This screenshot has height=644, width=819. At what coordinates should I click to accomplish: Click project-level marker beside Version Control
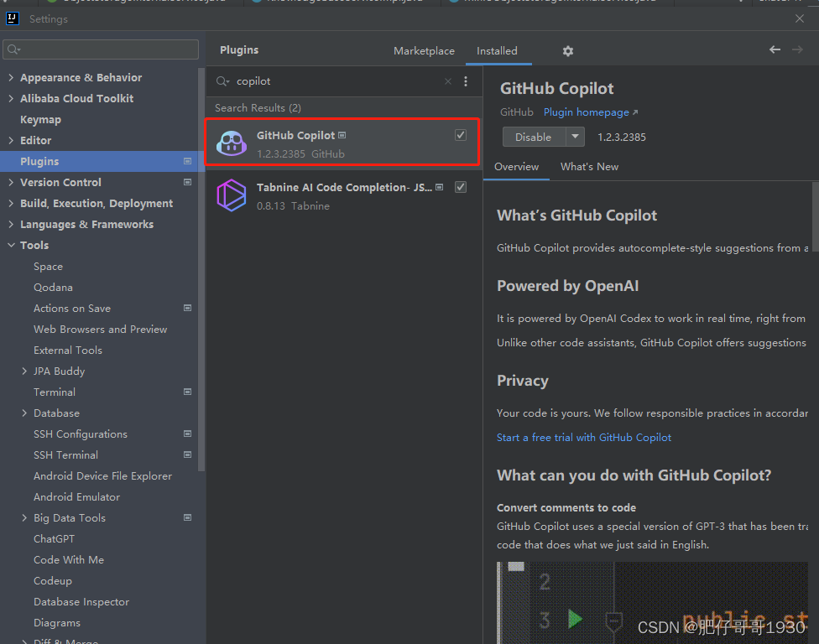click(187, 182)
